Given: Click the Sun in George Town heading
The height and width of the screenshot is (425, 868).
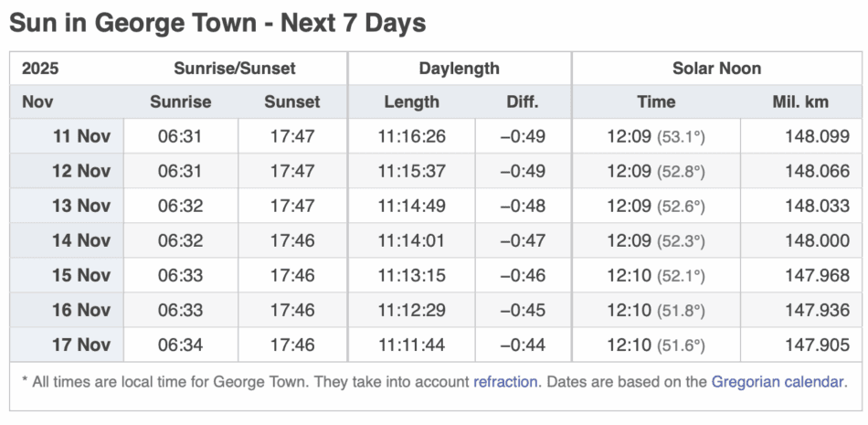Looking at the screenshot, I should pyautogui.click(x=217, y=22).
